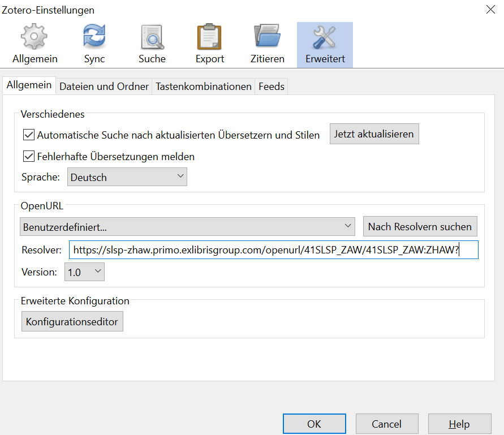Open the Sprache dropdown showing Deutsch

(x=127, y=177)
